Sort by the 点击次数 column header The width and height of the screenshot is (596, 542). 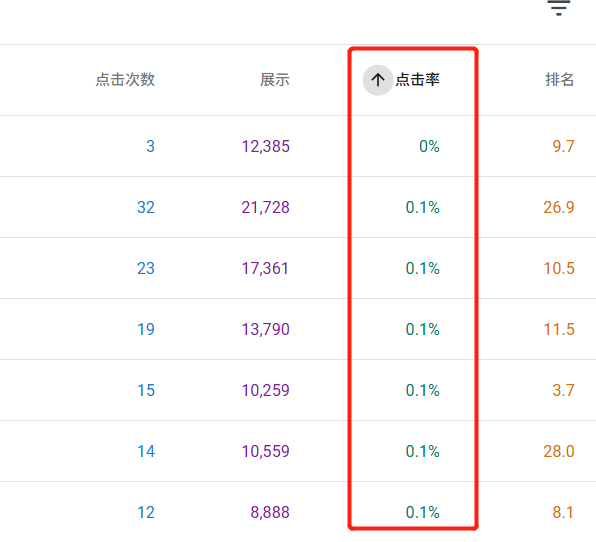[x=125, y=80]
